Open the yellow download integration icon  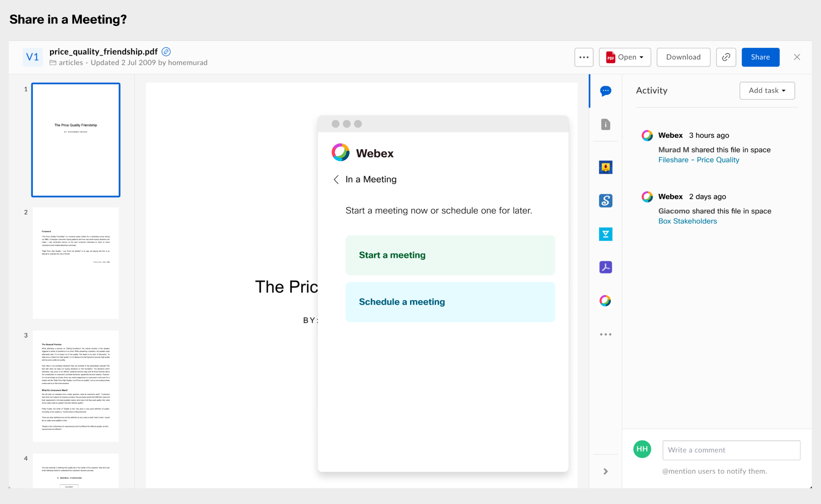[x=606, y=167]
